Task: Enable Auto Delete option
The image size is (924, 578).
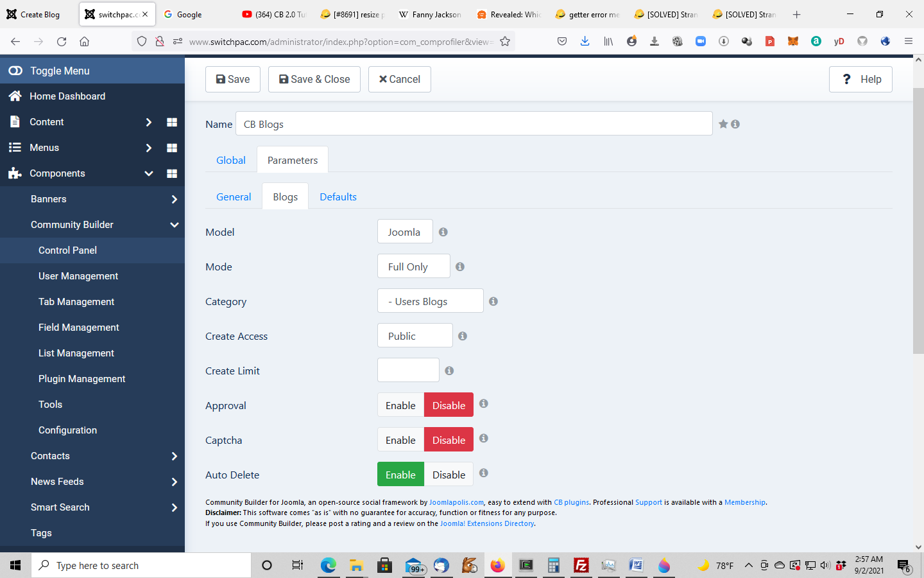Action: (x=400, y=474)
